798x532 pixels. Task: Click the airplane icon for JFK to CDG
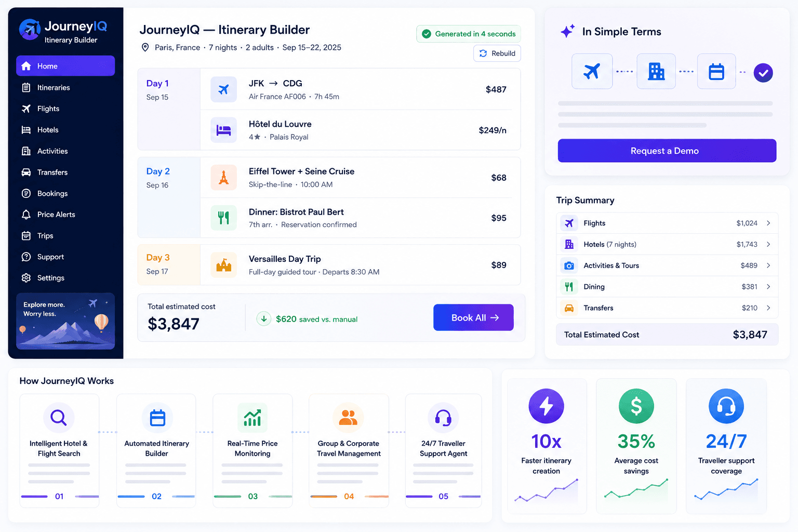click(x=223, y=89)
